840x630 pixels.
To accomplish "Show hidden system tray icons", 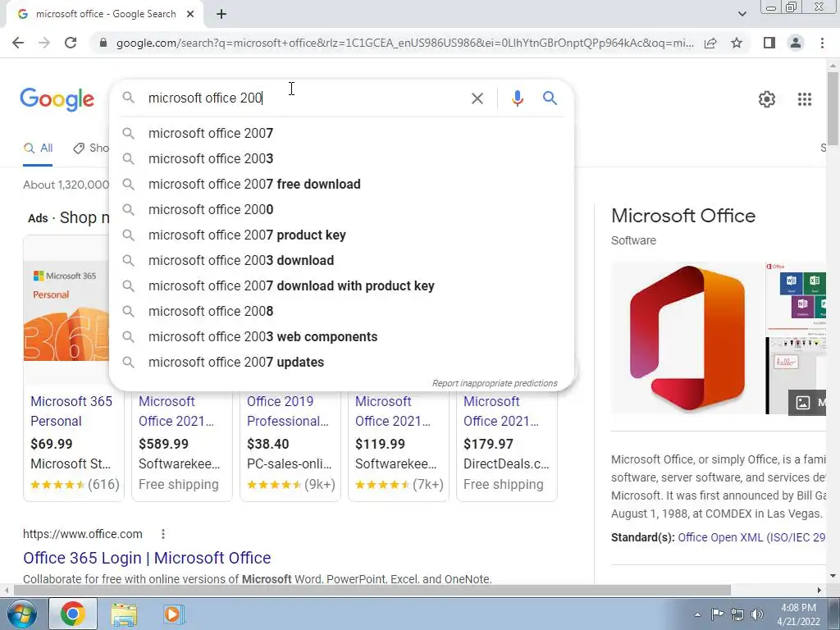I will (x=697, y=614).
